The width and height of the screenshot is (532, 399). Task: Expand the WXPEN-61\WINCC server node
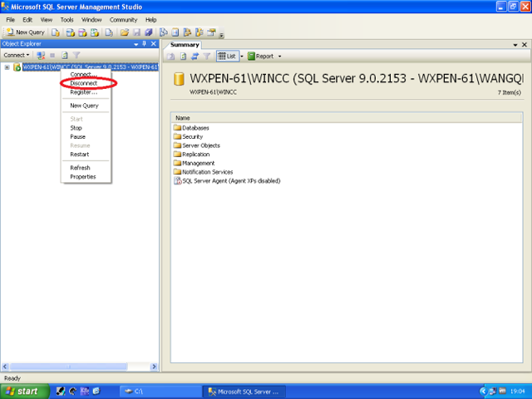tap(7, 67)
